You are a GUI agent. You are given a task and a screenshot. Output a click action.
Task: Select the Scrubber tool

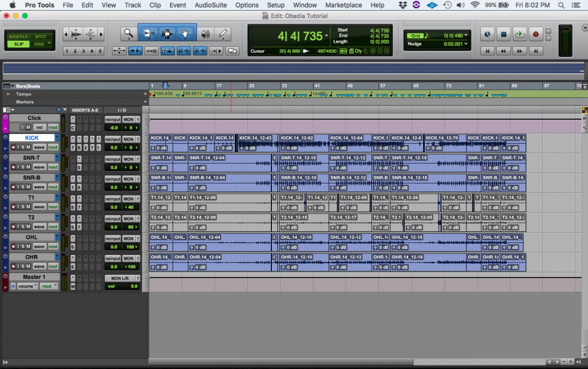click(206, 33)
